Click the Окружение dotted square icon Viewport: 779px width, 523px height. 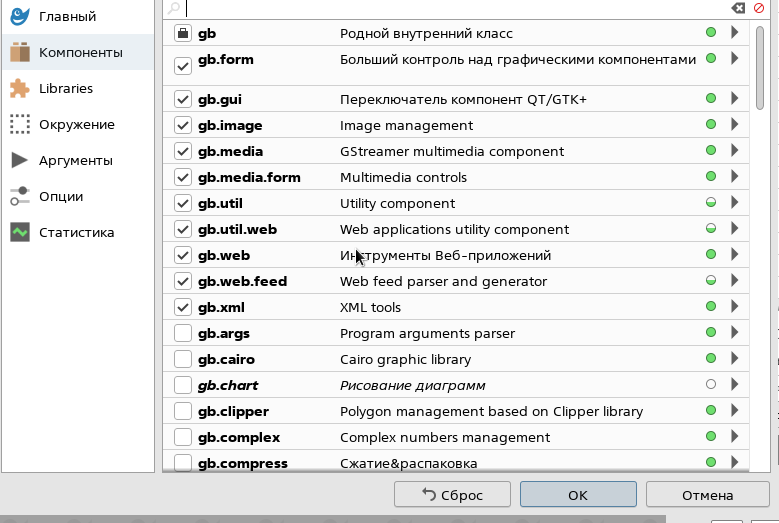coord(20,125)
